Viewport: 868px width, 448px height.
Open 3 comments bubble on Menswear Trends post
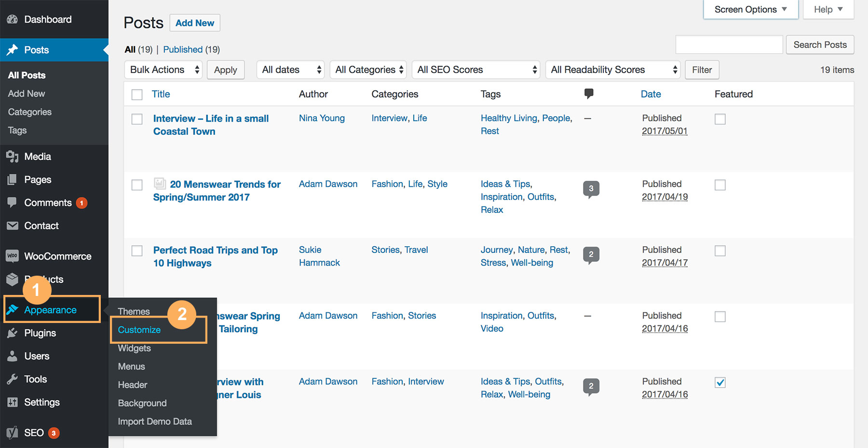pyautogui.click(x=591, y=189)
